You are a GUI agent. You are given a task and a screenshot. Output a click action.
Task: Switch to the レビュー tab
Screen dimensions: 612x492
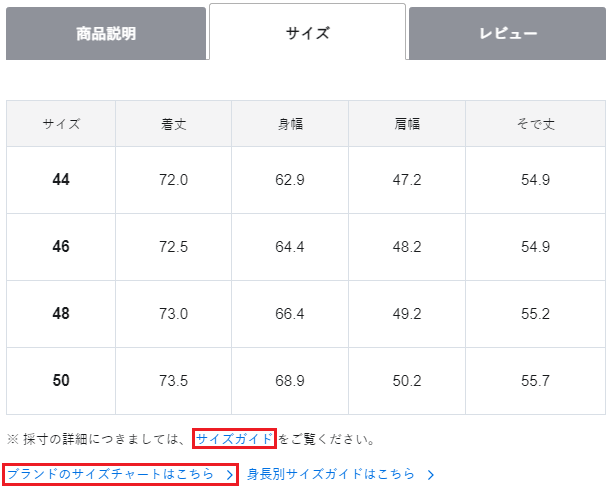coord(506,34)
